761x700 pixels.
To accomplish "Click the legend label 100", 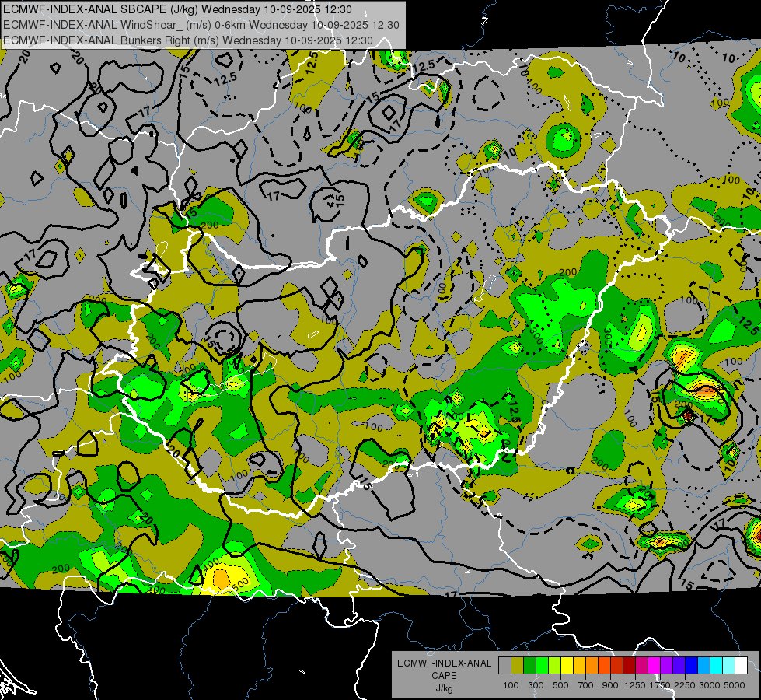I will point(511,685).
